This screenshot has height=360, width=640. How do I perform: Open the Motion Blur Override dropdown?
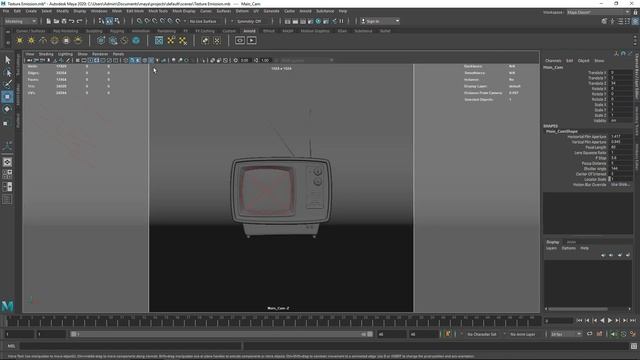click(x=620, y=184)
